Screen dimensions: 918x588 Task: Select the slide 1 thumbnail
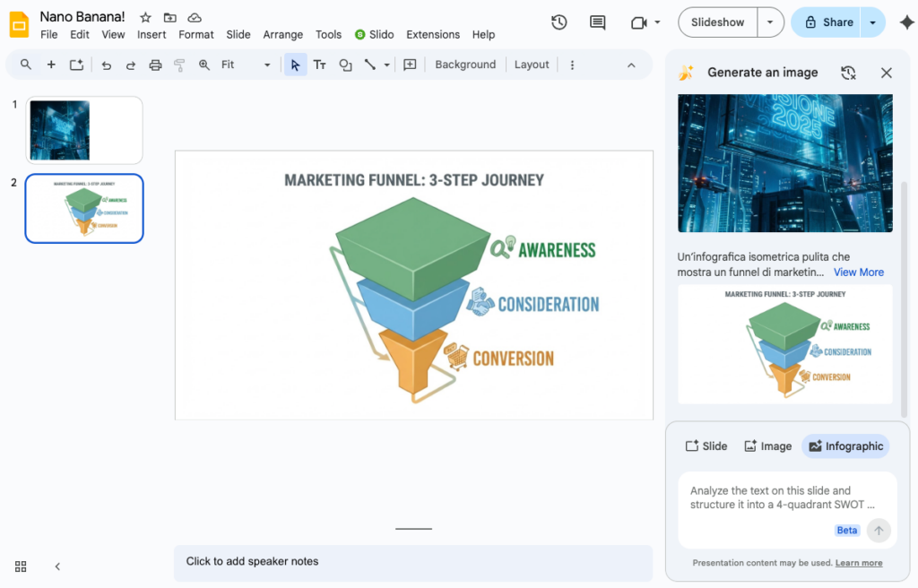coord(84,130)
